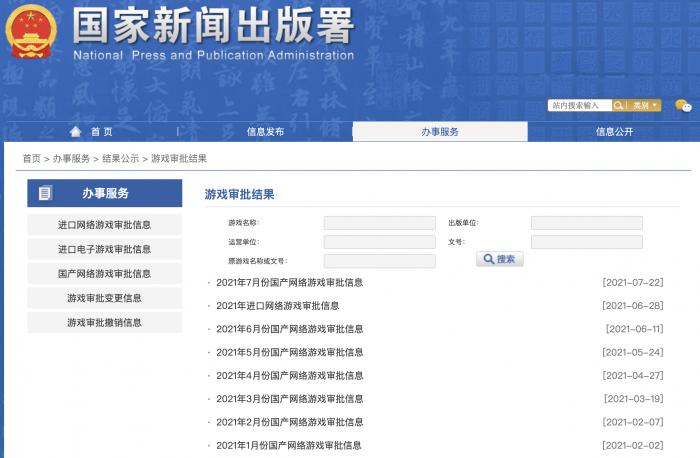
Task: Focus the 游戏名称 input field
Action: 379,223
